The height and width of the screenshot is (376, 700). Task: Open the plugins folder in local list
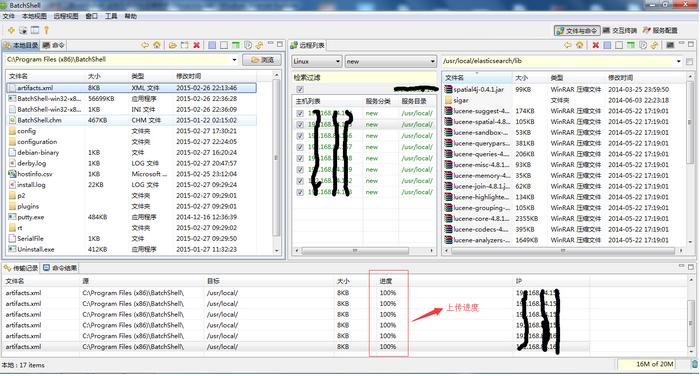click(x=132, y=206)
